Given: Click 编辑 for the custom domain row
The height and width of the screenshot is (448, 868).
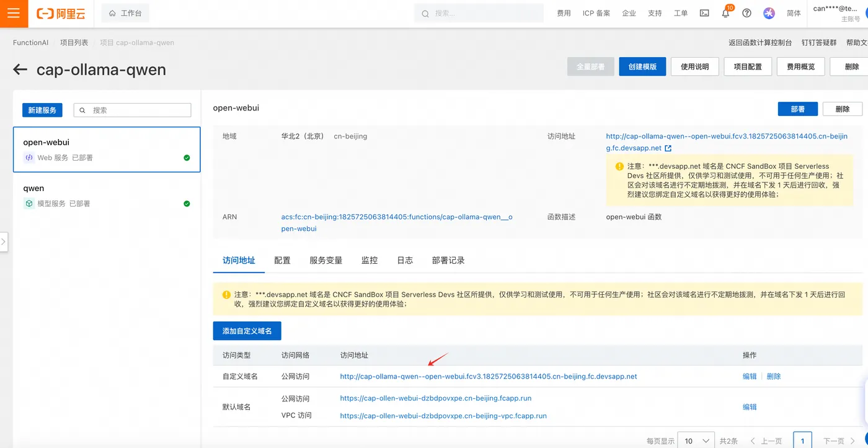Looking at the screenshot, I should click(750, 377).
